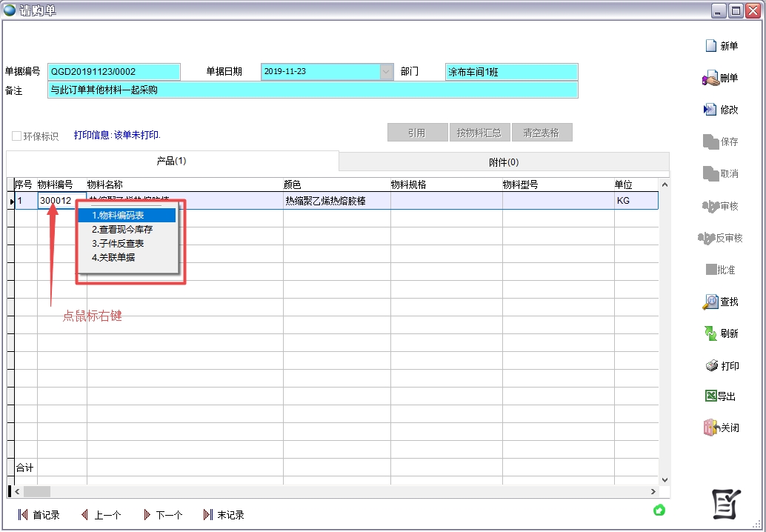
Task: Click the 导出 (export) Excel icon
Action: point(710,396)
